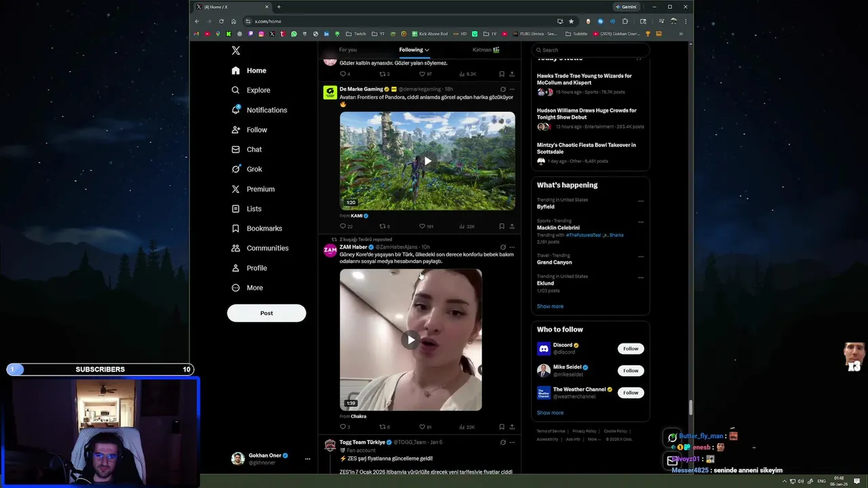Bookmark the ZAM Haber post
Viewport: 868px width, 488px height.
point(502,427)
